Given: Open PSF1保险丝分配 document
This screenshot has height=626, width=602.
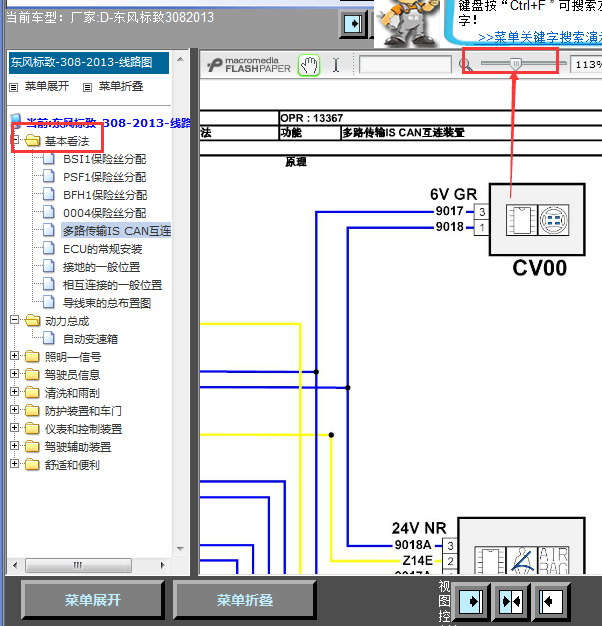Looking at the screenshot, I should pos(105,177).
